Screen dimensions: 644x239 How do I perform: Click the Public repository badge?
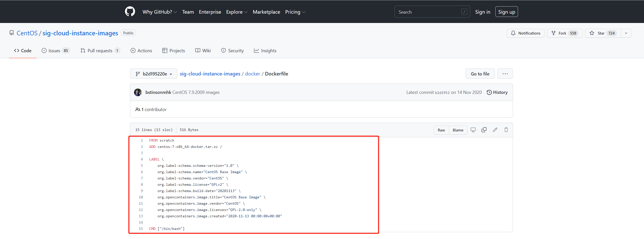click(128, 33)
